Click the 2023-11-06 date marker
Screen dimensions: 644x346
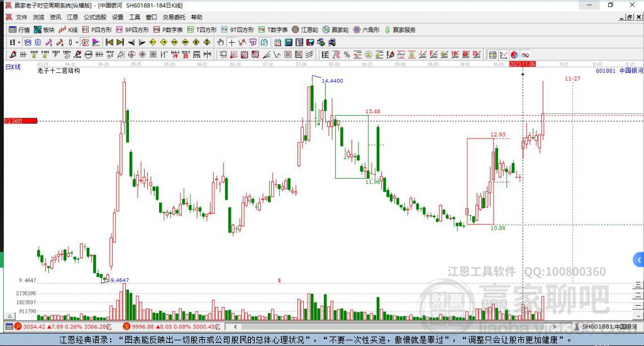pyautogui.click(x=523, y=64)
